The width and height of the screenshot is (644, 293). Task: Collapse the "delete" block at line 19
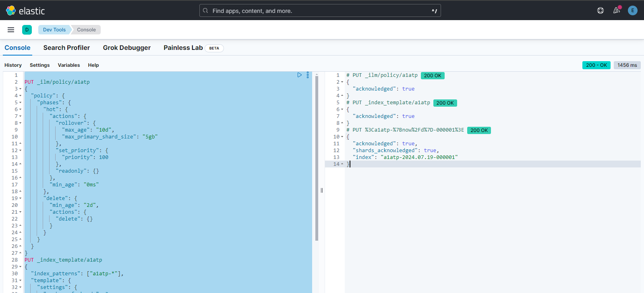tap(21, 198)
